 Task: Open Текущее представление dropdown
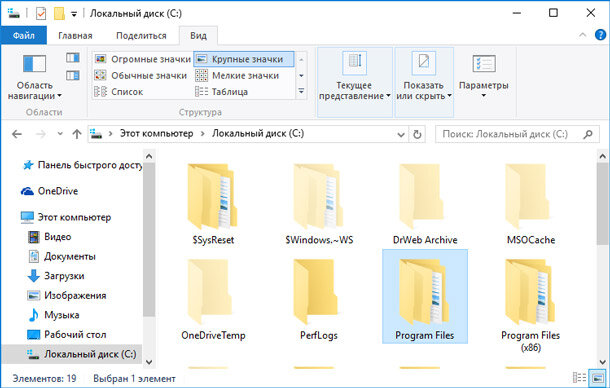[x=354, y=82]
